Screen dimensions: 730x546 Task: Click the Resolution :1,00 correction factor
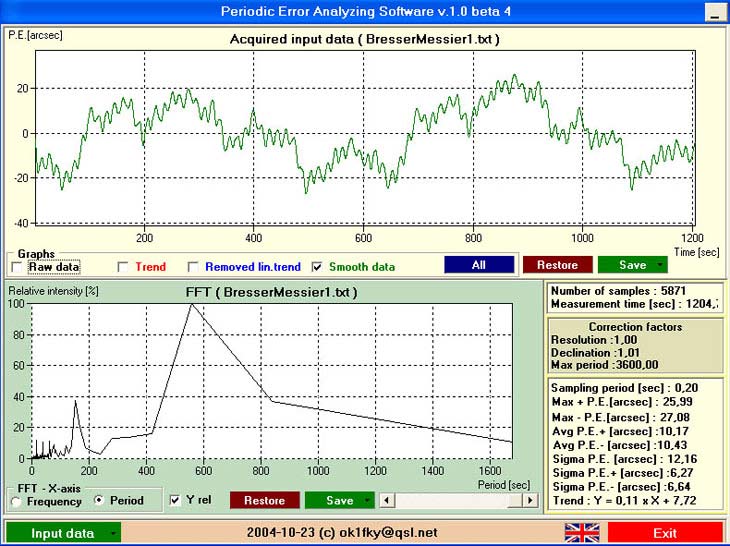tap(594, 340)
